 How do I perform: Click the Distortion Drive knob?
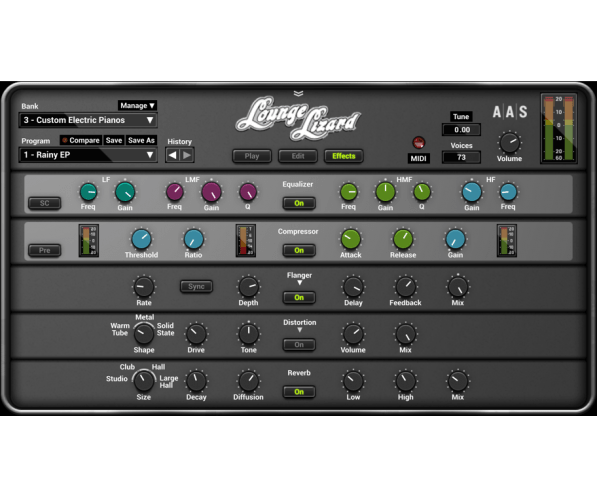196,334
